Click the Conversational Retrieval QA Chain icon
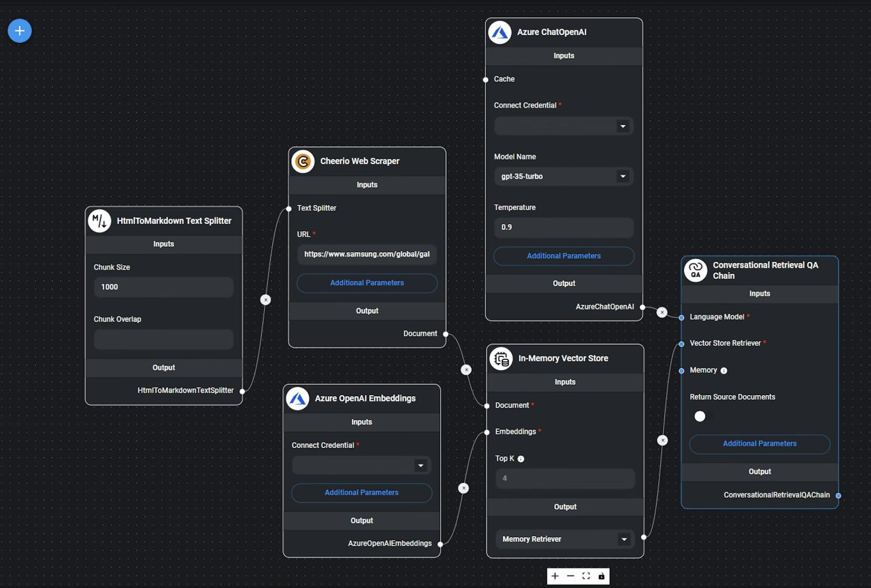The image size is (871, 588). [x=696, y=271]
